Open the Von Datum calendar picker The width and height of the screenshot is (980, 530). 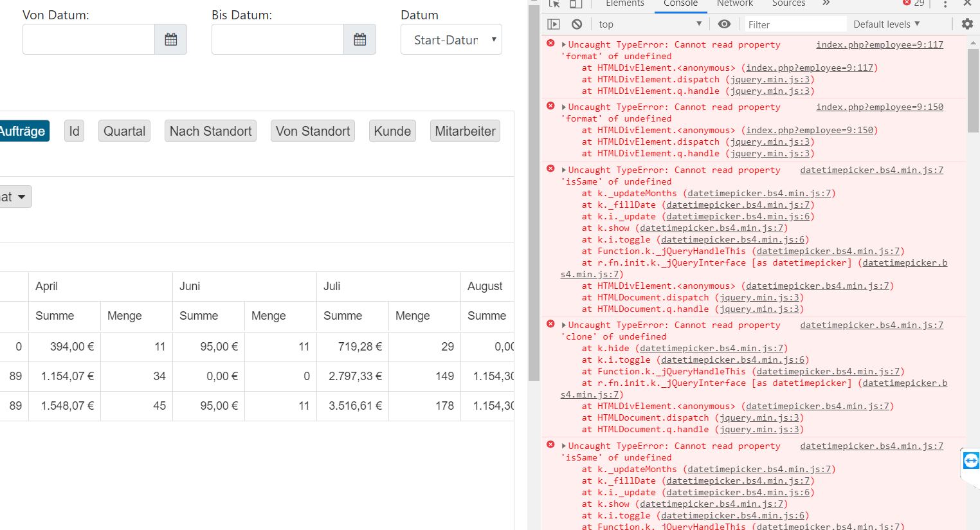click(170, 39)
